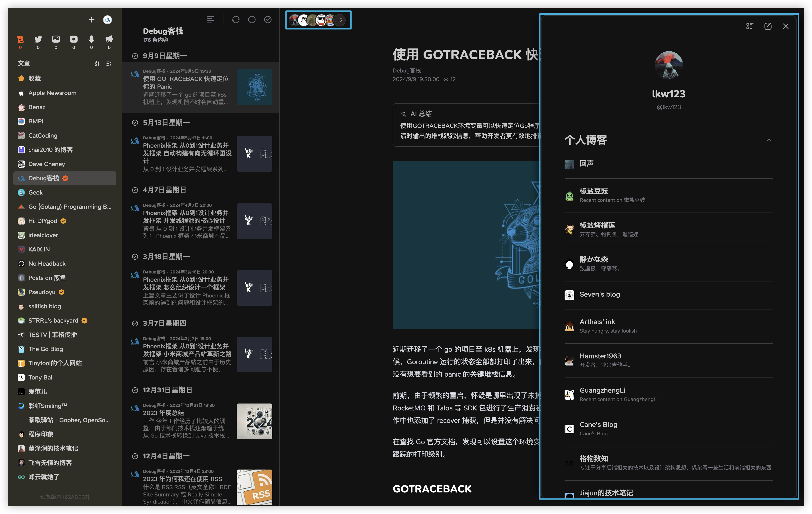Click the plus icon to add feed
This screenshot has width=812, height=514.
point(91,20)
